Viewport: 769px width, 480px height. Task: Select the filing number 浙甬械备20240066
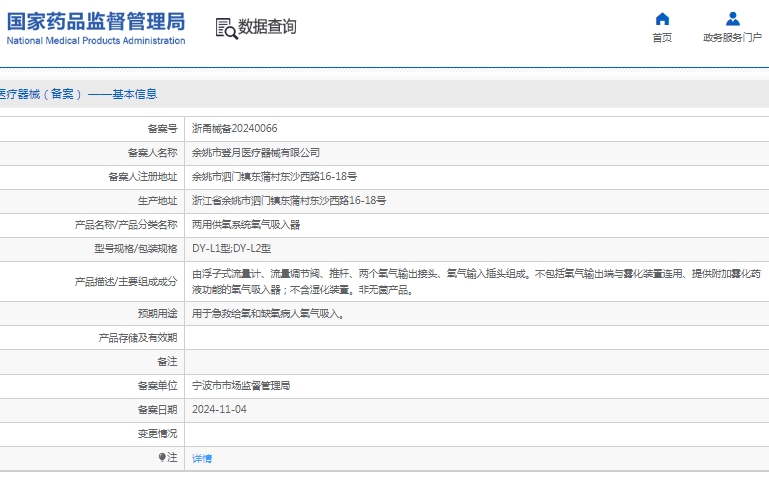click(234, 128)
